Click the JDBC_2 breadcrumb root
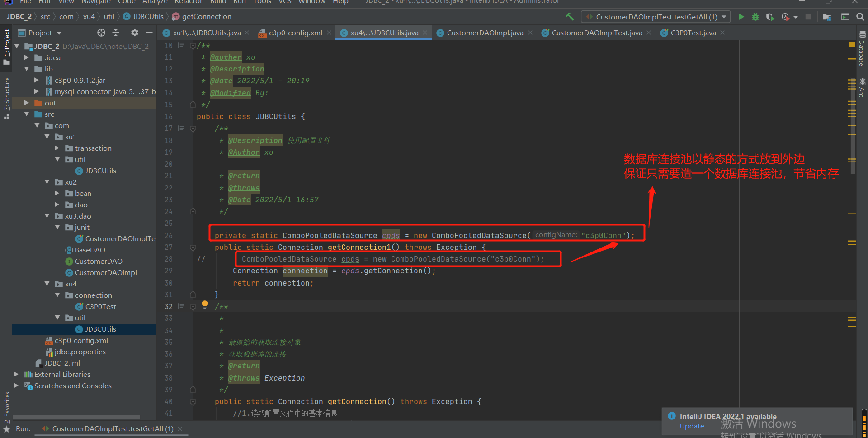868x438 pixels. pyautogui.click(x=19, y=17)
